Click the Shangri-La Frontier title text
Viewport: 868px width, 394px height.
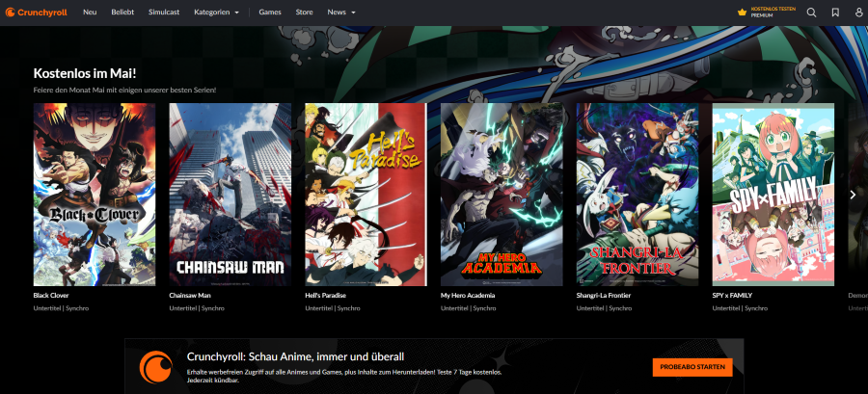(x=604, y=296)
